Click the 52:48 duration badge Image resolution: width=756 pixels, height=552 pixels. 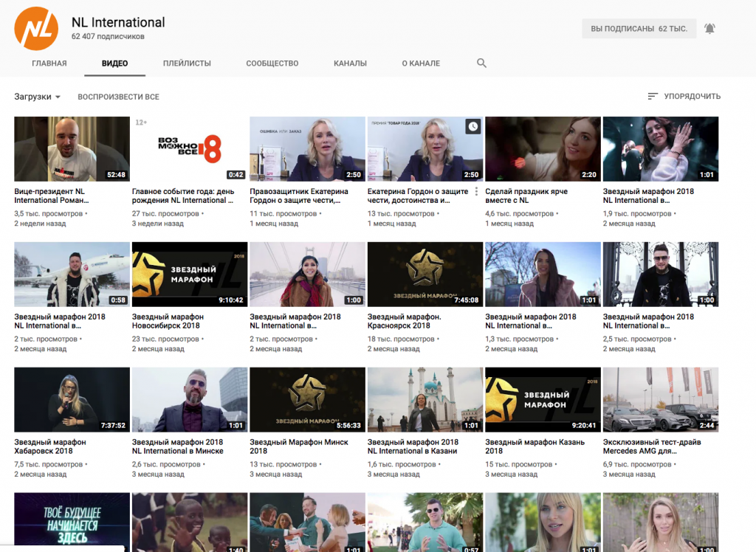[x=116, y=174]
